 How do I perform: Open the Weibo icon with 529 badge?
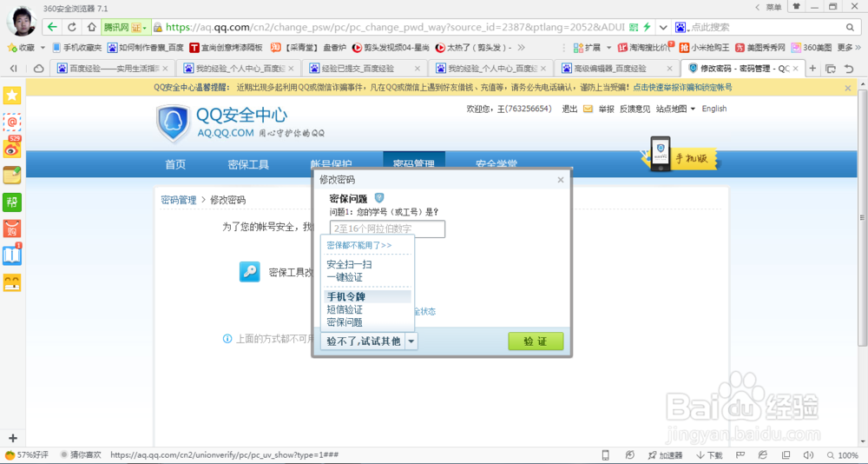(12, 148)
